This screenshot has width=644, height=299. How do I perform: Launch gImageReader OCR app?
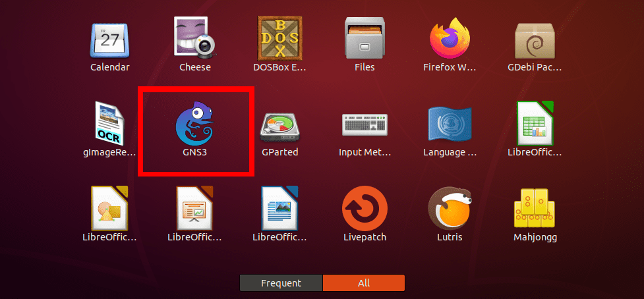pos(109,123)
